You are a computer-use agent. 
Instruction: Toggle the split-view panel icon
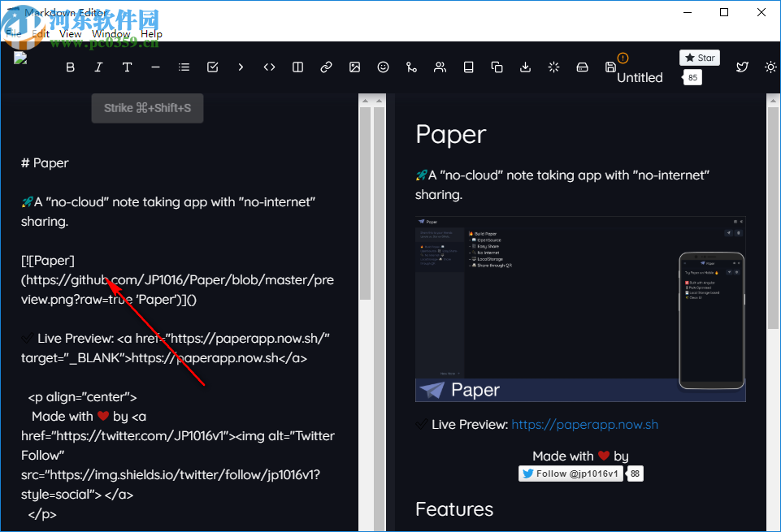[297, 67]
